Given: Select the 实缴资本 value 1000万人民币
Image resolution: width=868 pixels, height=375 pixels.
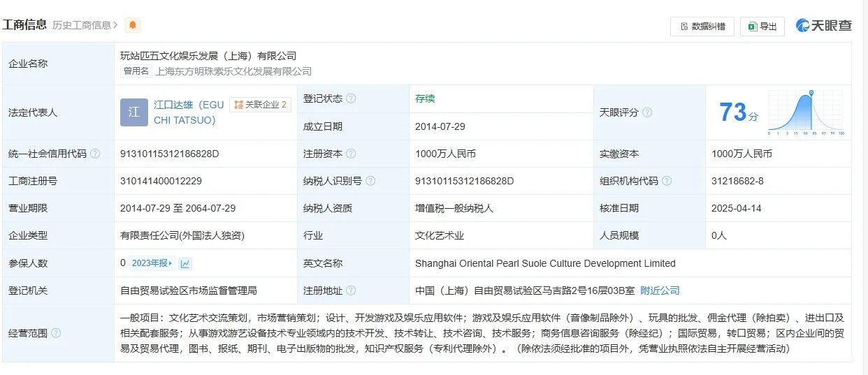Looking at the screenshot, I should [x=742, y=154].
